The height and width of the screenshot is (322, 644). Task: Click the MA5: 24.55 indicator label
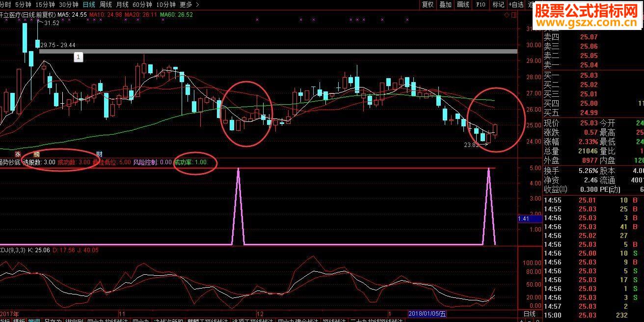coord(72,15)
